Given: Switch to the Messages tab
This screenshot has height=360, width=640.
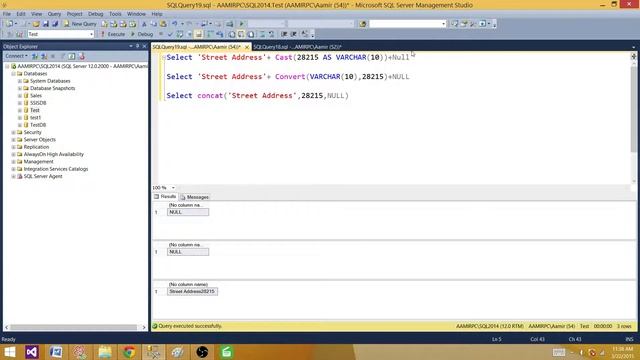Looking at the screenshot, I should [195, 197].
